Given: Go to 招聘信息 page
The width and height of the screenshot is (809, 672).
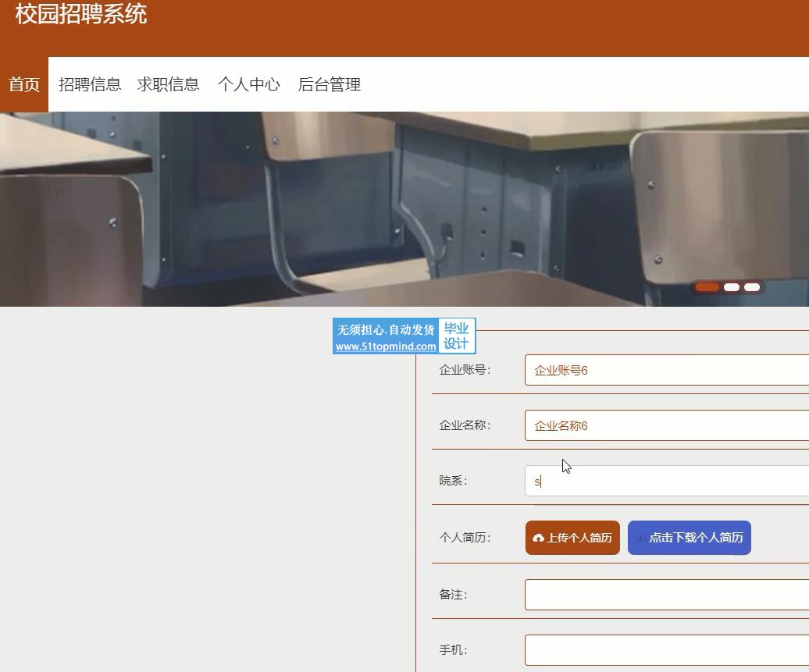Looking at the screenshot, I should (x=90, y=84).
